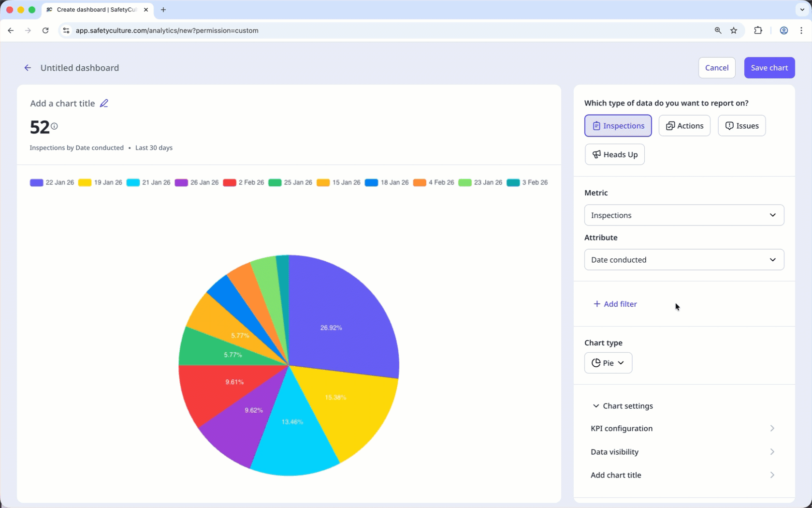Open the Attribute dropdown showing Date conducted
The image size is (812, 508).
pyautogui.click(x=684, y=260)
